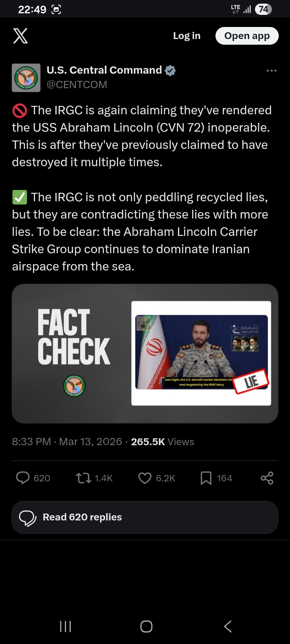The height and width of the screenshot is (644, 290).
Task: Tap the repost icon
Action: click(x=83, y=478)
